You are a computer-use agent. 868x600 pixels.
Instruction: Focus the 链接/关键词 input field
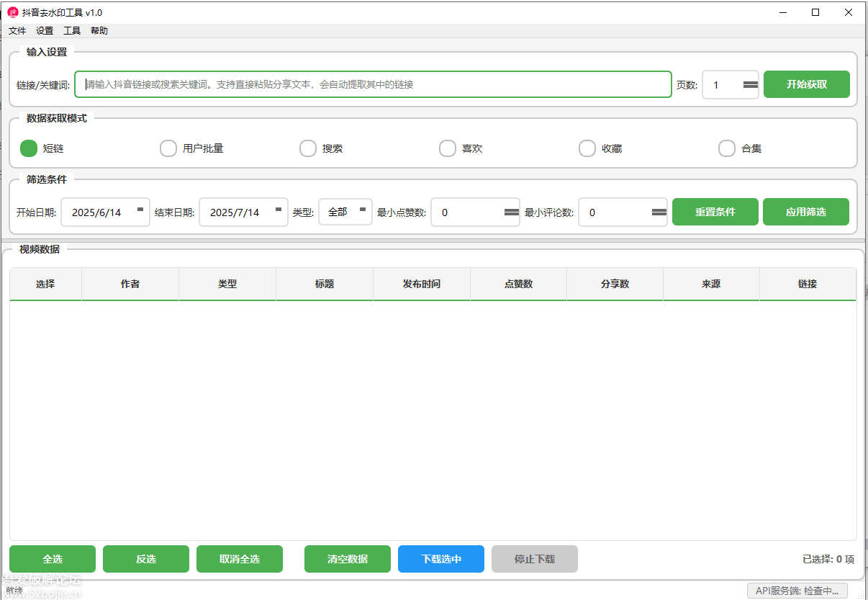coord(373,84)
